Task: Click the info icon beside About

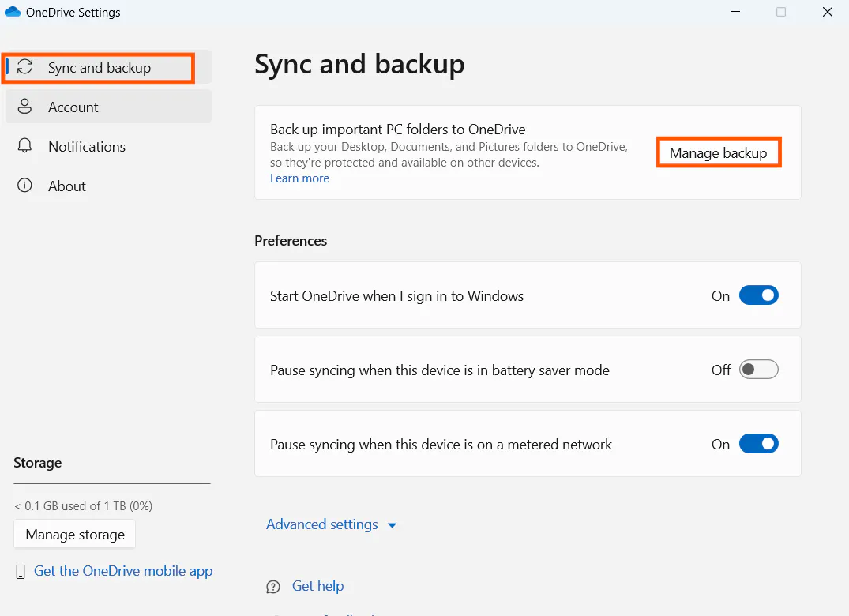Action: [26, 186]
